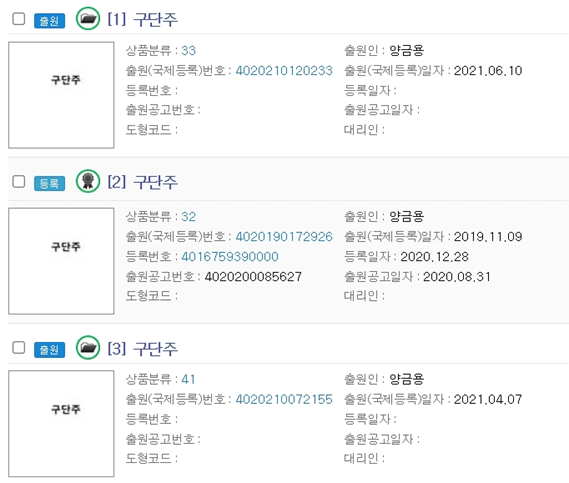Check the checkbox for result 3
Image resolution: width=569 pixels, height=483 pixels.
[19, 348]
